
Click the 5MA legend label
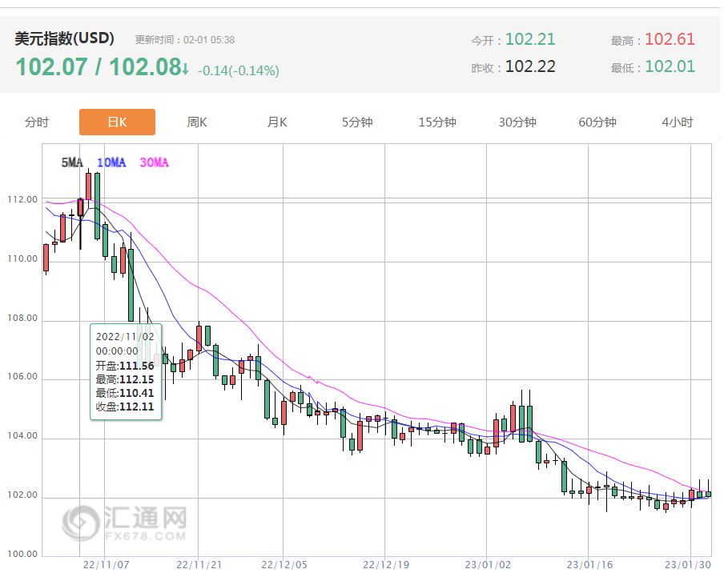(x=72, y=162)
